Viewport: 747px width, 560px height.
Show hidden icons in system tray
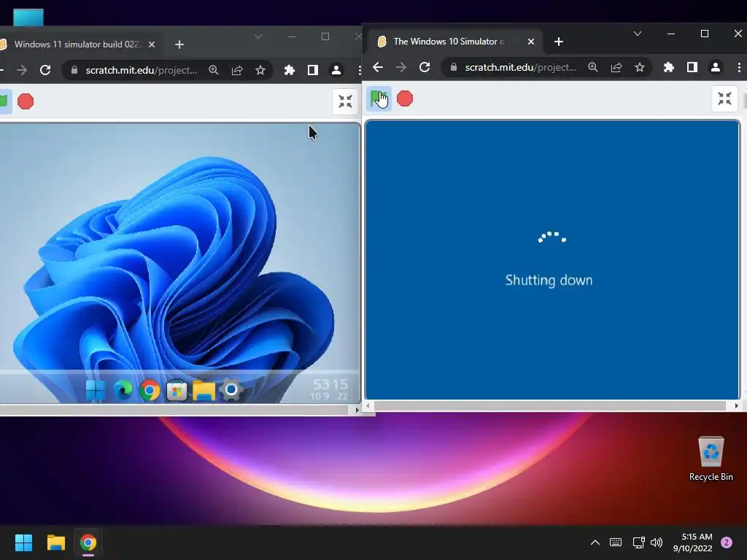point(595,542)
